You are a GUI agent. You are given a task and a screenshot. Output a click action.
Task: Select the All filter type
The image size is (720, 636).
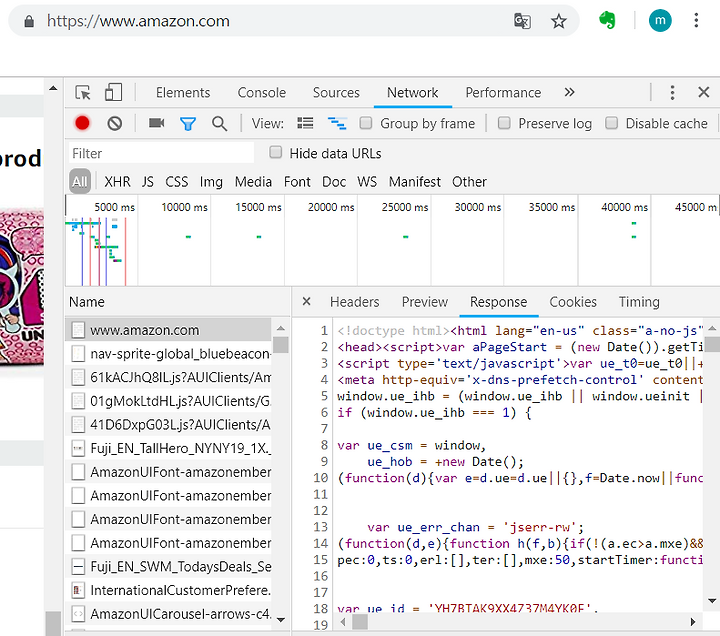(x=79, y=182)
